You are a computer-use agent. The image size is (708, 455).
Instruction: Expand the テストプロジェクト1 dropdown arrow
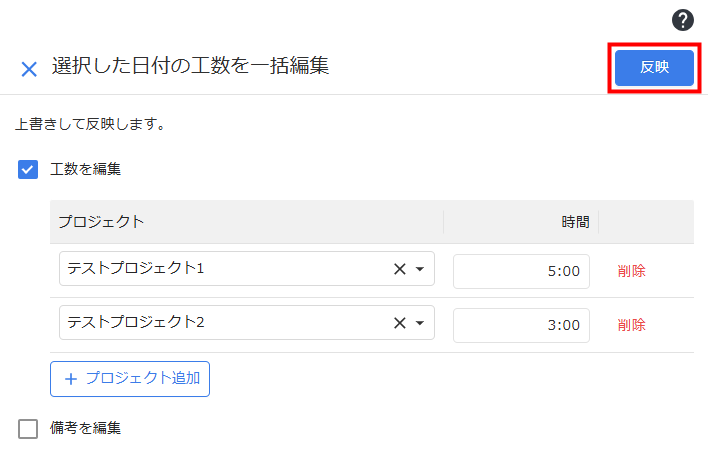[420, 269]
